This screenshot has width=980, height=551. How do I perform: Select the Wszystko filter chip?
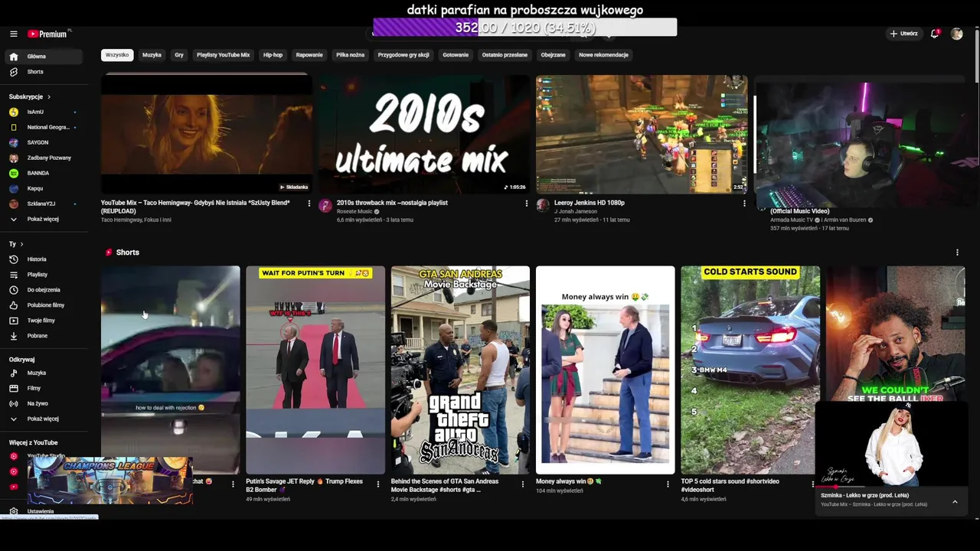tap(117, 55)
